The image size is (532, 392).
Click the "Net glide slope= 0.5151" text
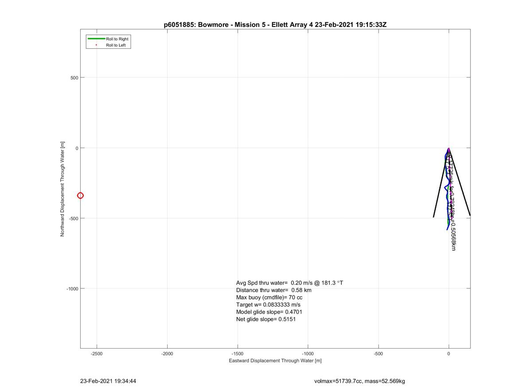tap(266, 319)
